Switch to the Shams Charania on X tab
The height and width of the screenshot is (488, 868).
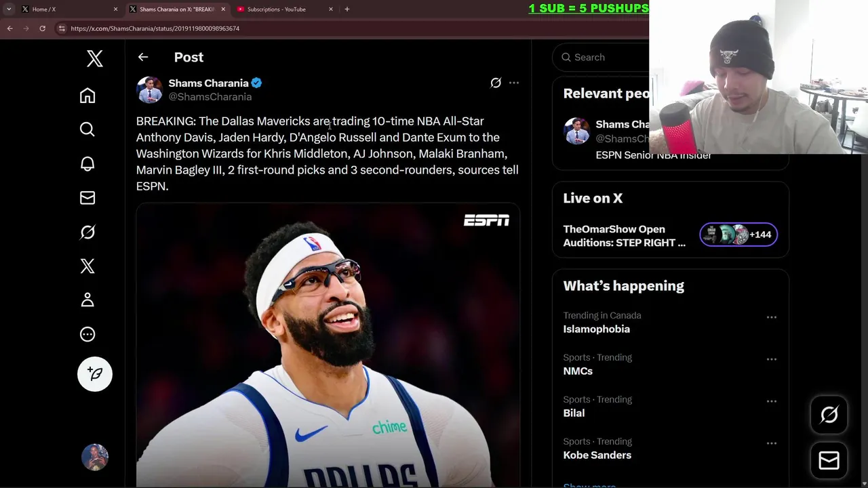pyautogui.click(x=176, y=9)
